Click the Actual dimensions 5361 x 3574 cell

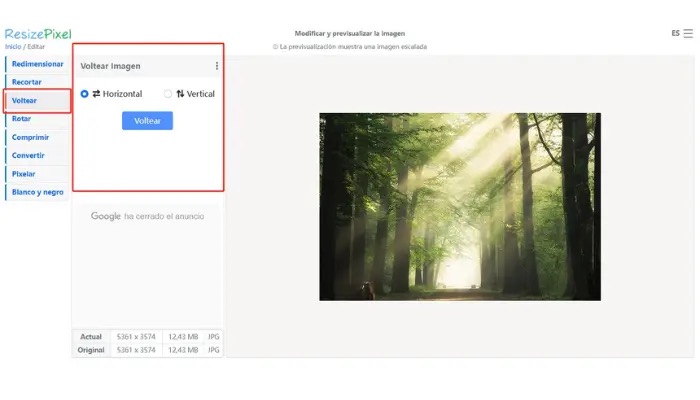(136, 337)
